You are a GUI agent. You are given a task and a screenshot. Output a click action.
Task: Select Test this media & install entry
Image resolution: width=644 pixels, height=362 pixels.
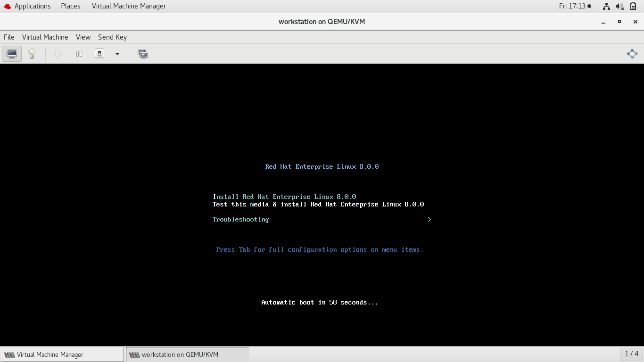tap(318, 204)
